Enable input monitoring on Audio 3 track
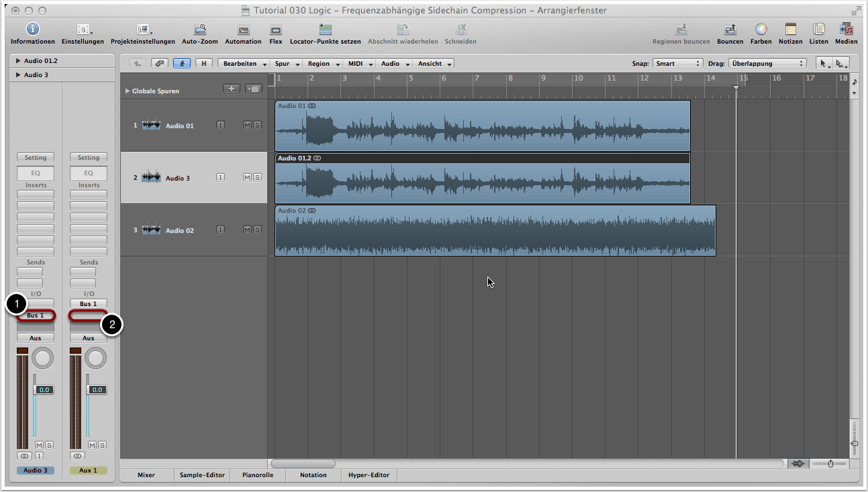The image size is (868, 492). [x=220, y=178]
